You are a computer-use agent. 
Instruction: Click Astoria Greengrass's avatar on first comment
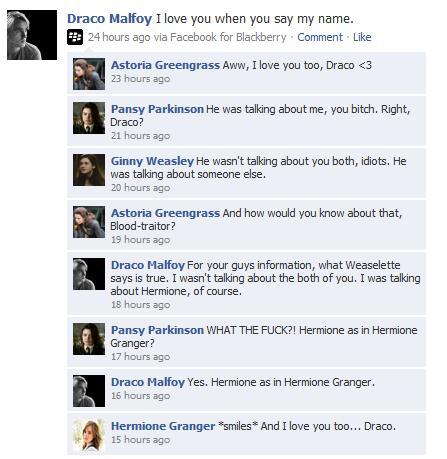point(89,74)
